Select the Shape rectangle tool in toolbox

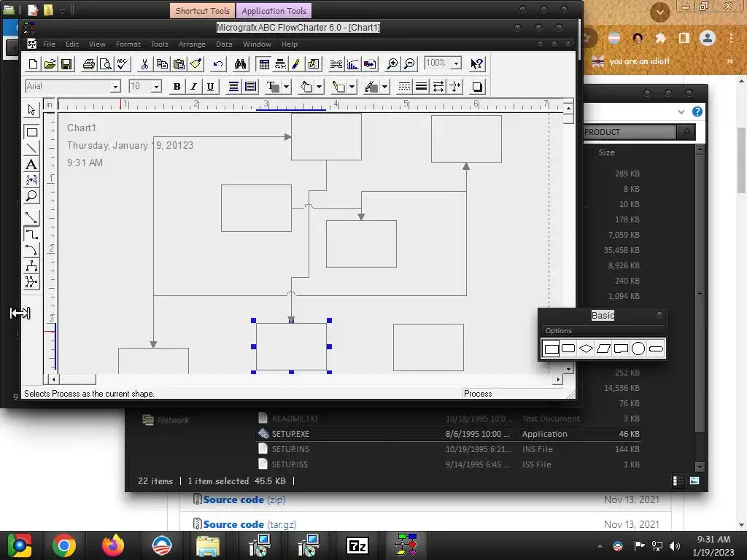[x=31, y=133]
